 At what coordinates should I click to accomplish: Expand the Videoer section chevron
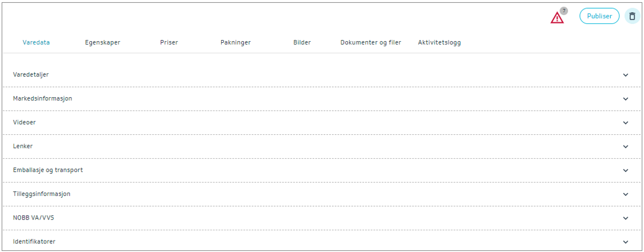626,122
